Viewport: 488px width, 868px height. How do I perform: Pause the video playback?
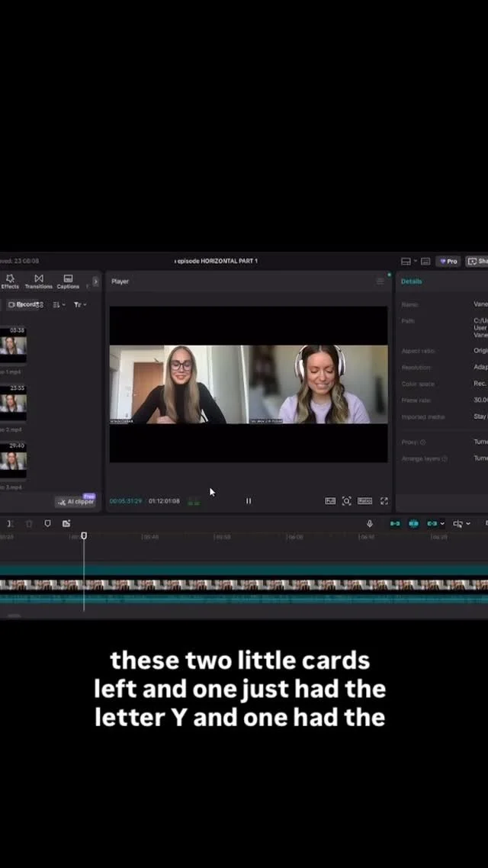(249, 501)
